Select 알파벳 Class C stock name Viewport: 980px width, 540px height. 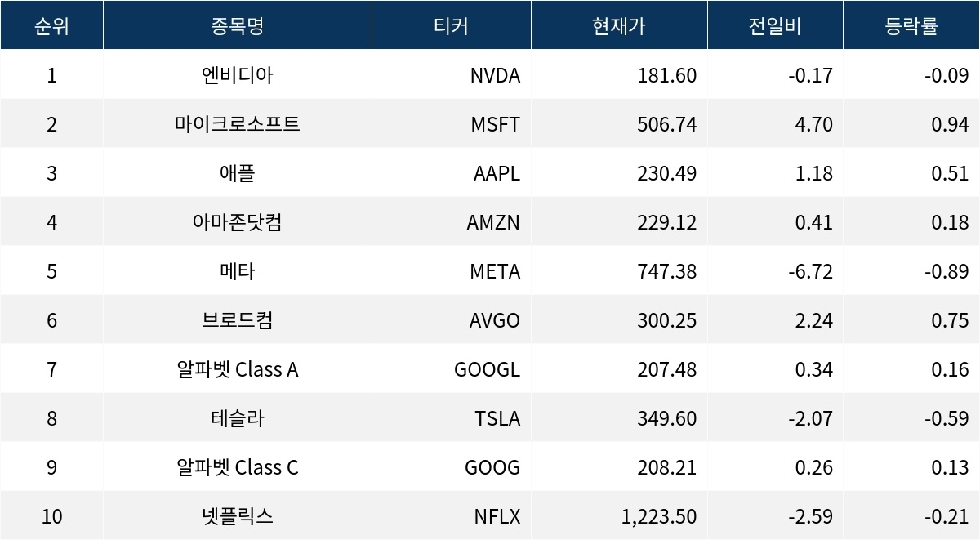(x=237, y=467)
